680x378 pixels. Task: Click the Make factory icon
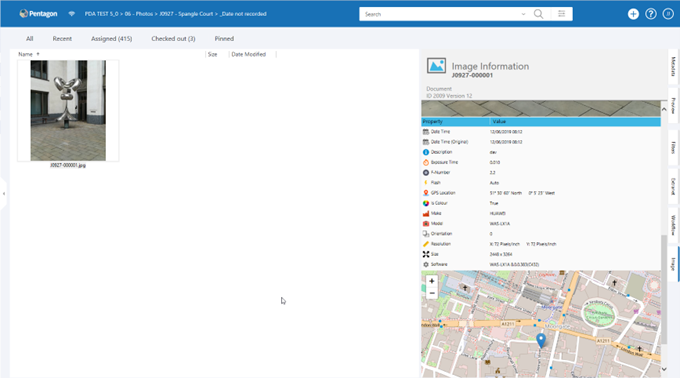(x=426, y=213)
